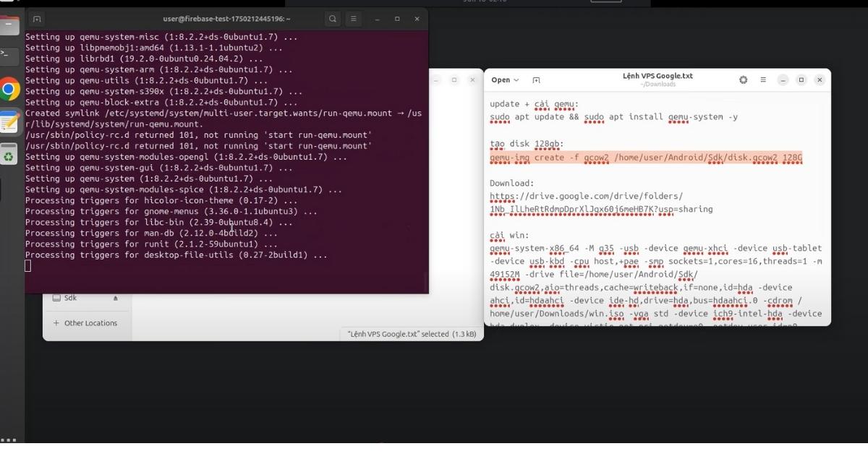Open Trash from the dock
The height and width of the screenshot is (454, 868).
click(x=9, y=155)
